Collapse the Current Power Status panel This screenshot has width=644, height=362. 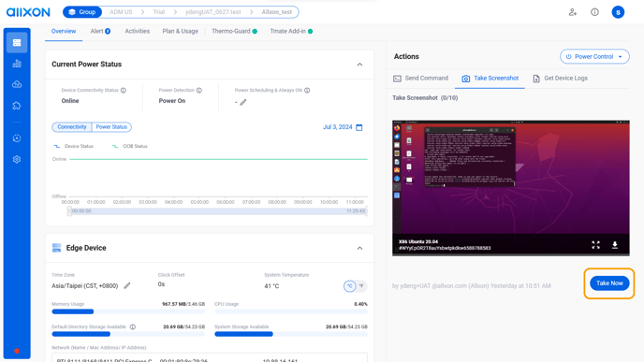pyautogui.click(x=359, y=65)
